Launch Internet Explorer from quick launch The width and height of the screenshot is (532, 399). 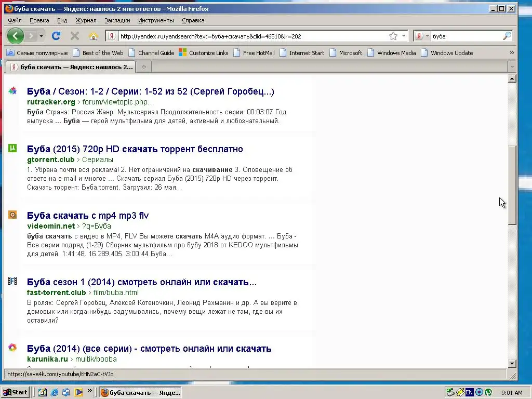click(54, 392)
